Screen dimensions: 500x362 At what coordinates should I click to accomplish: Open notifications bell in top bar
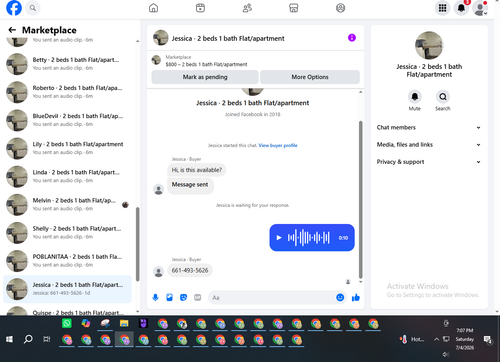[x=461, y=8]
